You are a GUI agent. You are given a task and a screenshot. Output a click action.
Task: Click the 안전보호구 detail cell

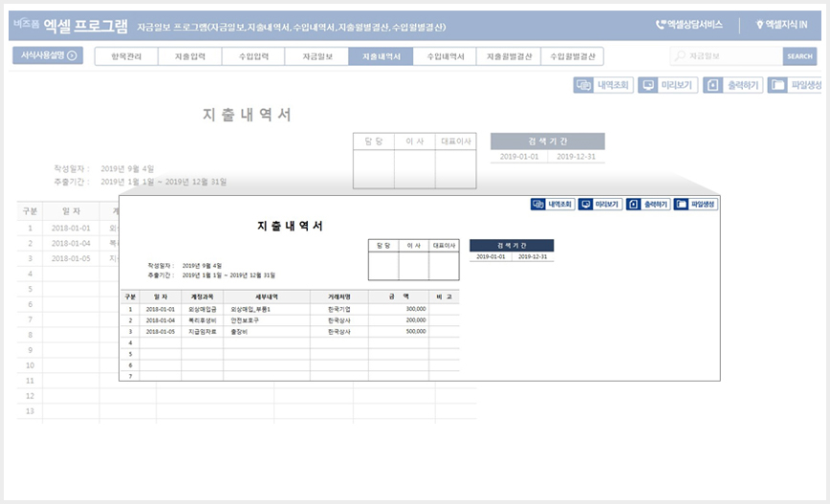tap(266, 320)
